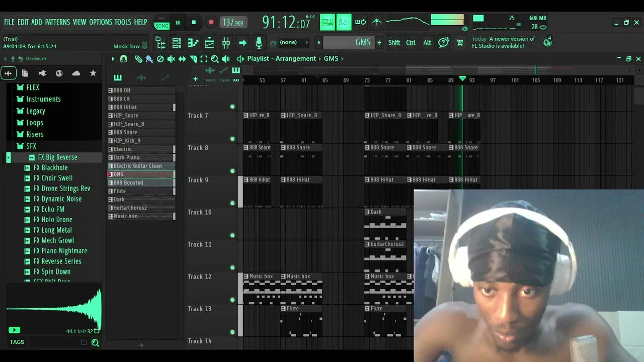Show browser starred favorites icon
The height and width of the screenshot is (362, 644).
(x=93, y=73)
